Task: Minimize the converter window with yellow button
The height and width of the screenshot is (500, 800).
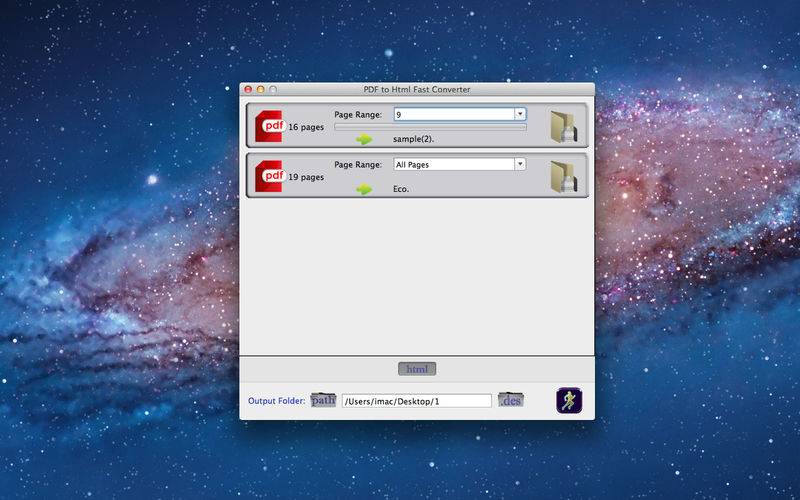Action: pyautogui.click(x=261, y=90)
